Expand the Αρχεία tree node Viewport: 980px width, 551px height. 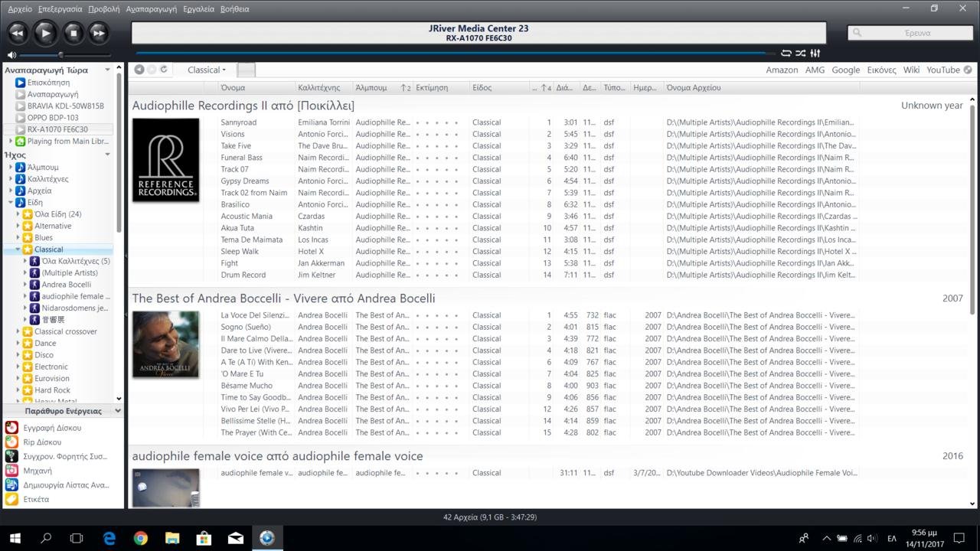[11, 191]
